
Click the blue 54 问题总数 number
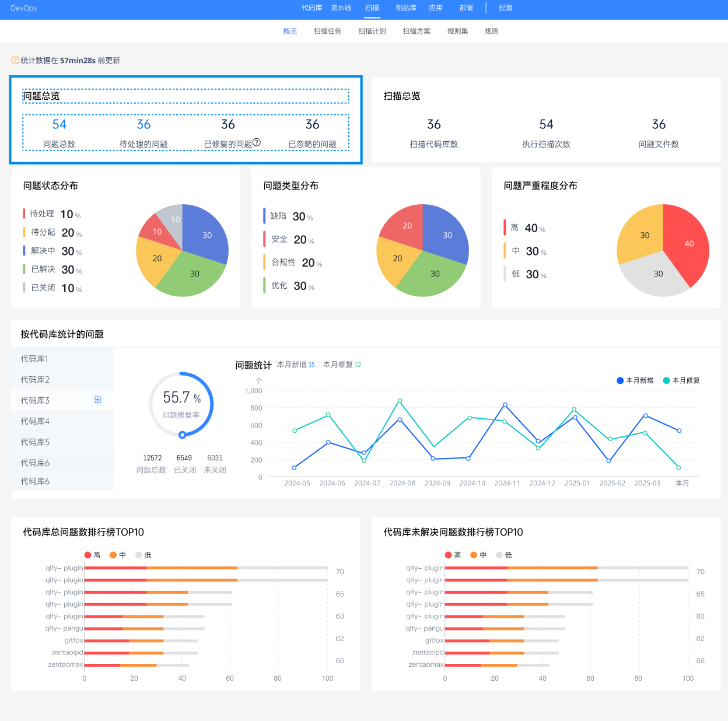60,124
